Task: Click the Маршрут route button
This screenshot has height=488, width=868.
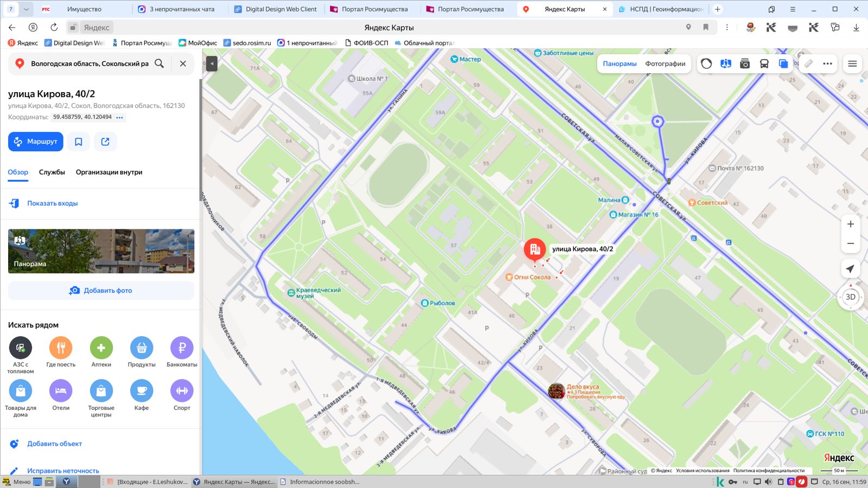Action: pos(36,142)
